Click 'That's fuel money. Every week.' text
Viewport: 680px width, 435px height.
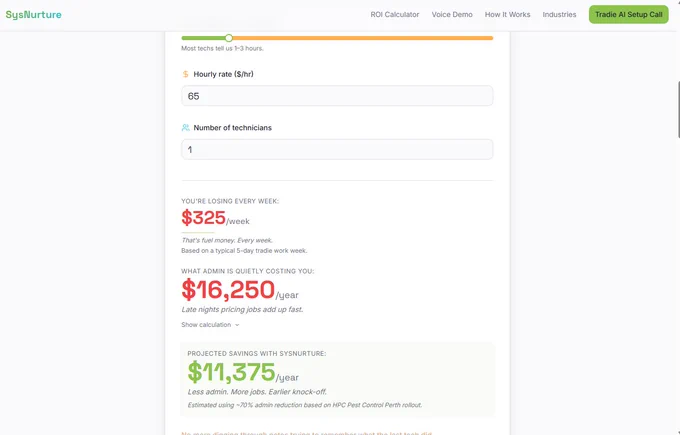(227, 240)
